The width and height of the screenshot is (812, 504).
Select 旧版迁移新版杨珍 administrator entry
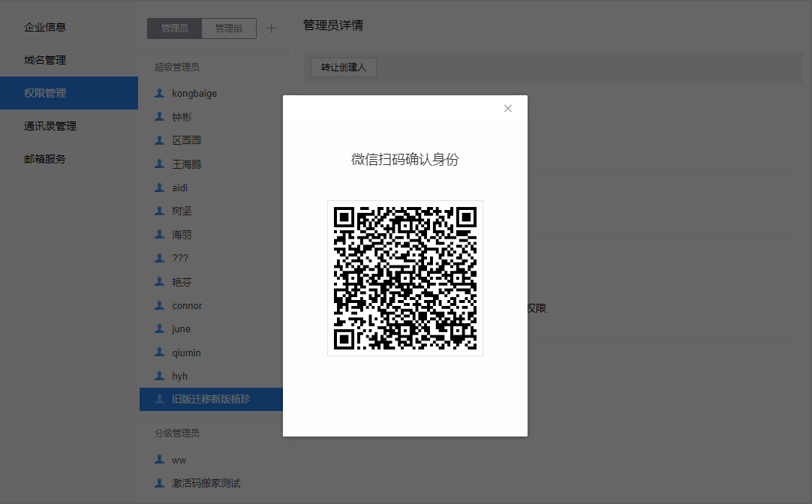click(x=211, y=399)
